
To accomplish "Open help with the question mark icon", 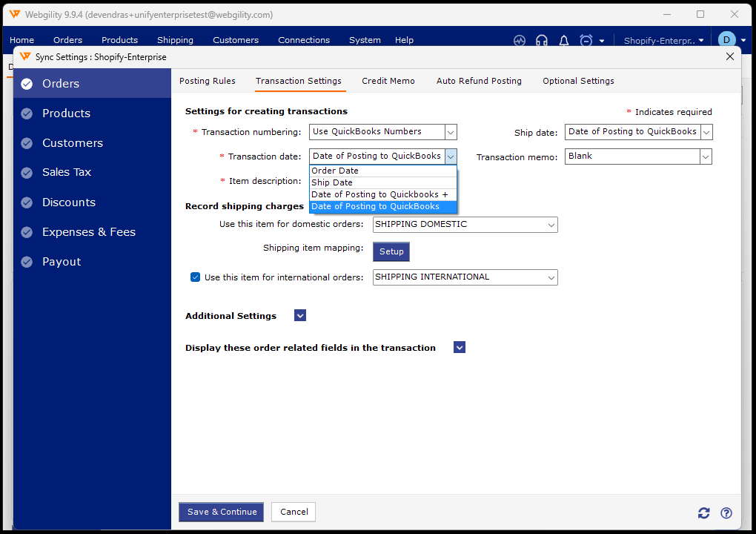I will [x=726, y=513].
